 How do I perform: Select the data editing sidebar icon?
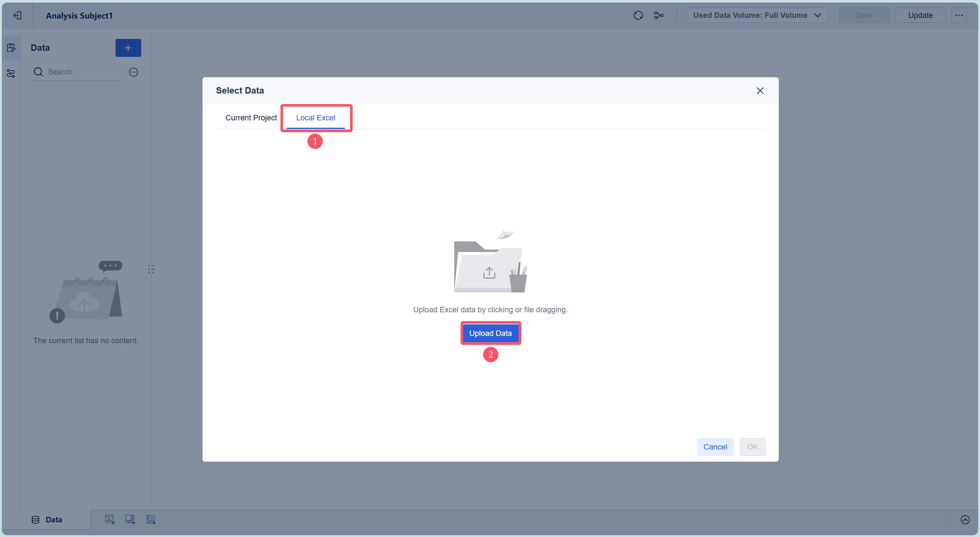pos(11,48)
